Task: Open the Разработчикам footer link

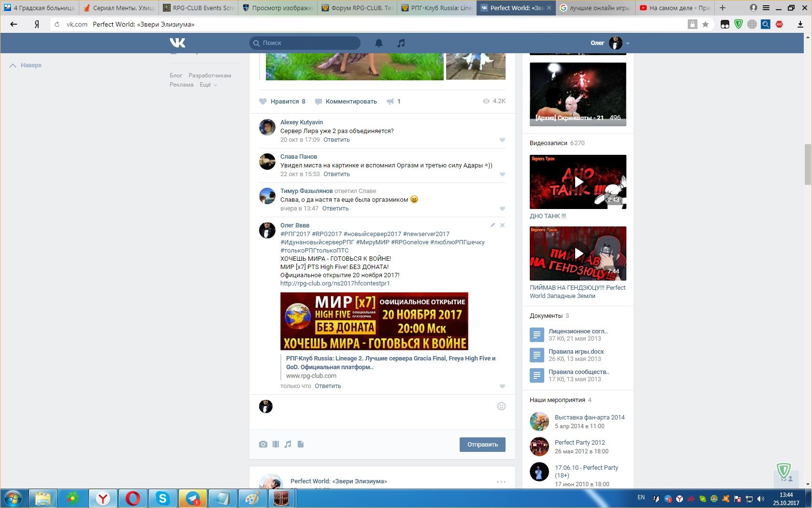Action: coord(210,75)
